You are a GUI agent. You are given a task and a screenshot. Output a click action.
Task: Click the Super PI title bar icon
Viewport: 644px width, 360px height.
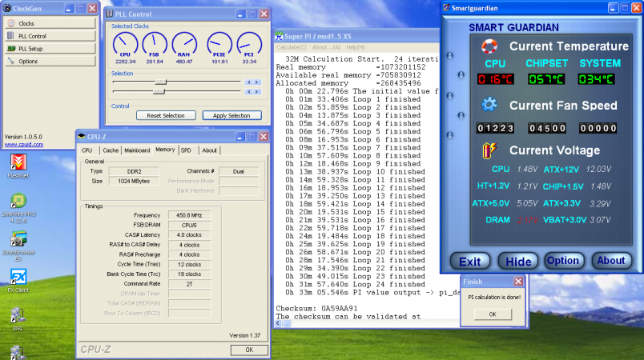(279, 37)
